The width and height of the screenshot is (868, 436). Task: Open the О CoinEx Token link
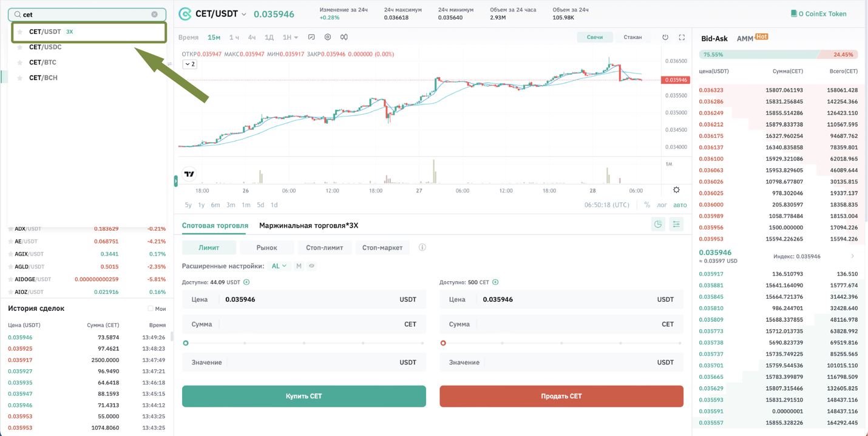pyautogui.click(x=822, y=13)
